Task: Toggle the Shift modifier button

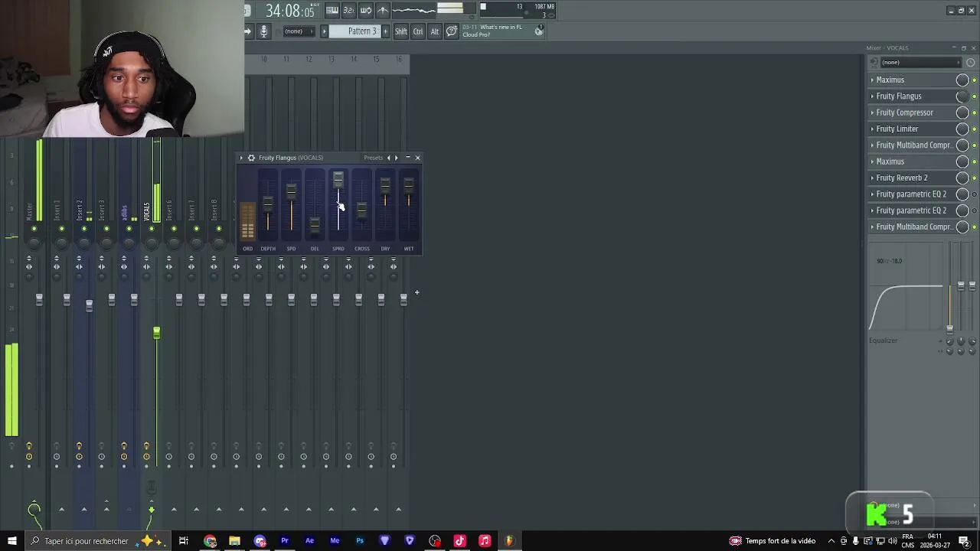Action: [401, 31]
